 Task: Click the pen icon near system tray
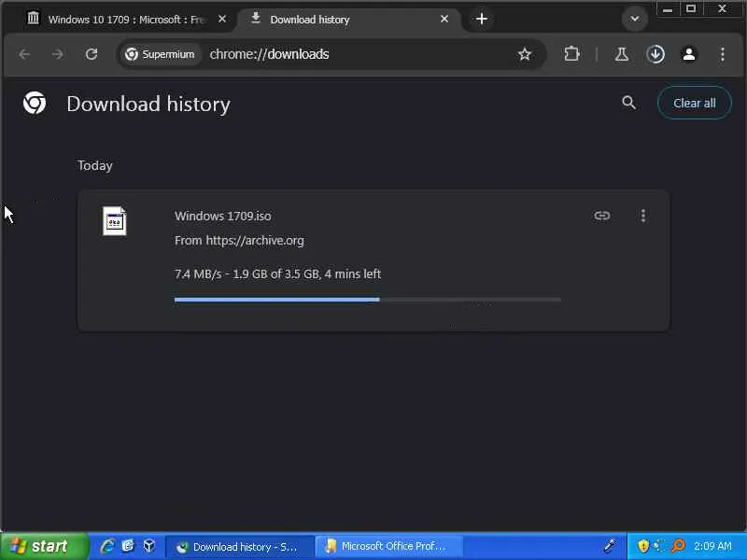[x=611, y=546]
